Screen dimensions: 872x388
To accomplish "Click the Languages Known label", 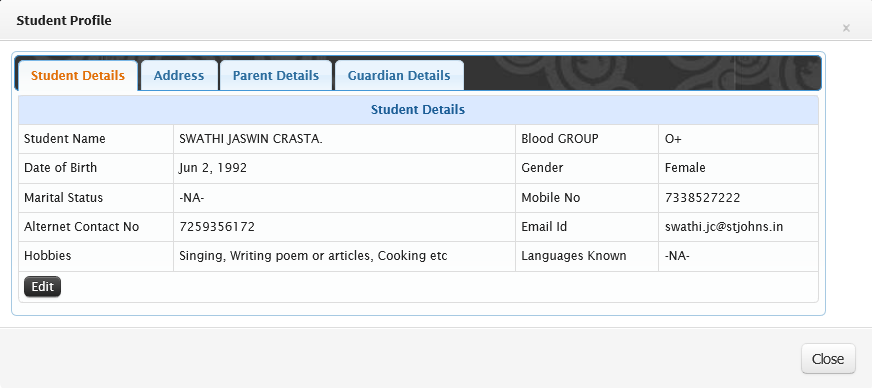I will 574,256.
